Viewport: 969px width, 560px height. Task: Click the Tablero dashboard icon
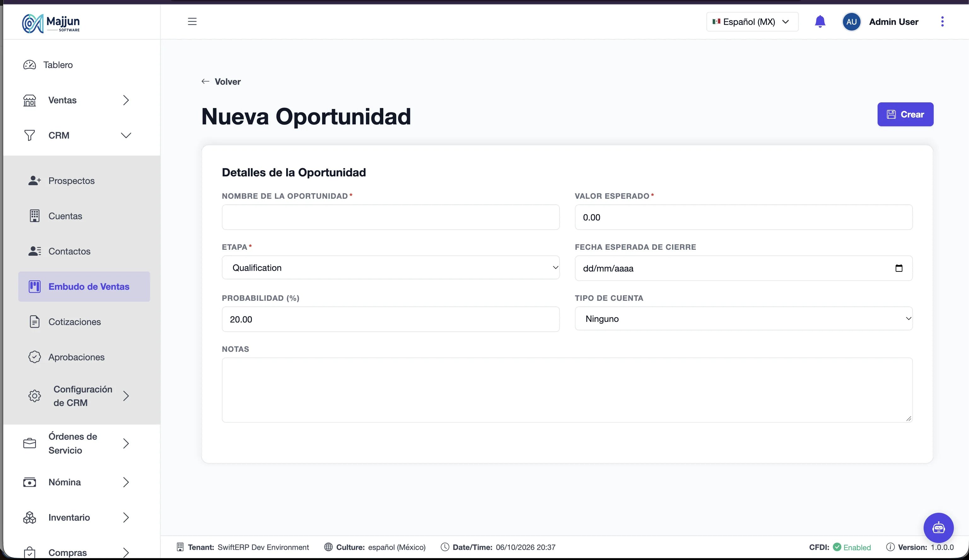point(30,65)
